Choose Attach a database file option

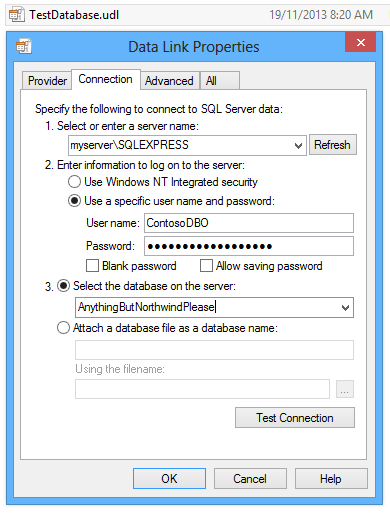(63, 328)
